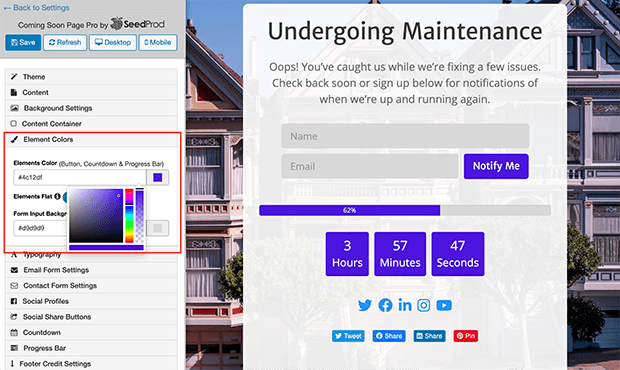
Task: Click the Progress Bar icon
Action: 14,348
